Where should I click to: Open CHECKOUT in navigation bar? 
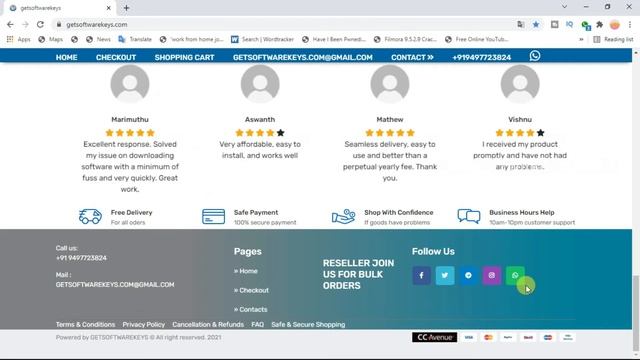click(x=116, y=57)
